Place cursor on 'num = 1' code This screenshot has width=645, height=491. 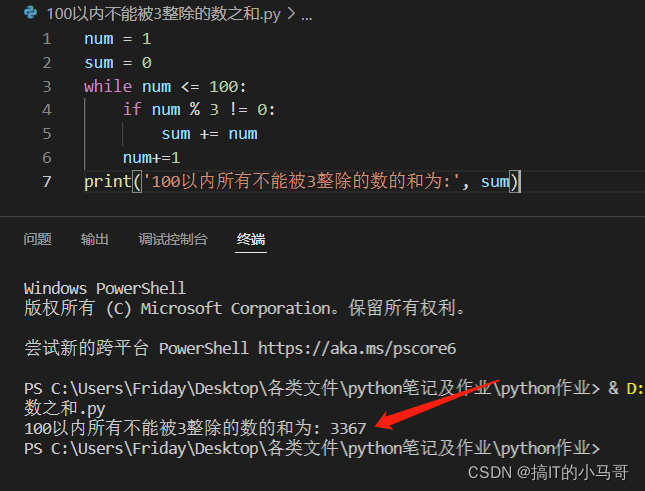118,39
